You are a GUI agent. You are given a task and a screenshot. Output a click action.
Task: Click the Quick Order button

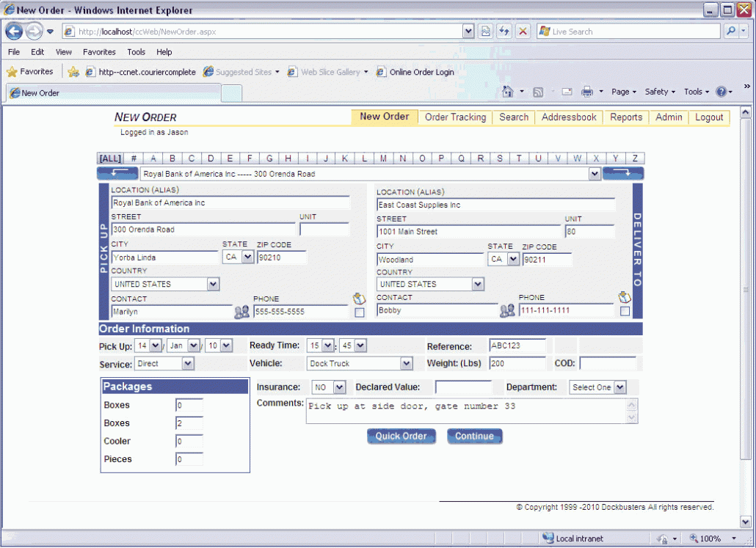click(x=401, y=436)
